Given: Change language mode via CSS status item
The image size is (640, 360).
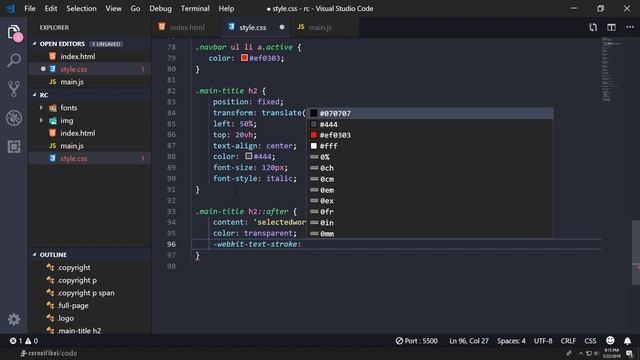Looking at the screenshot, I should tap(590, 341).
